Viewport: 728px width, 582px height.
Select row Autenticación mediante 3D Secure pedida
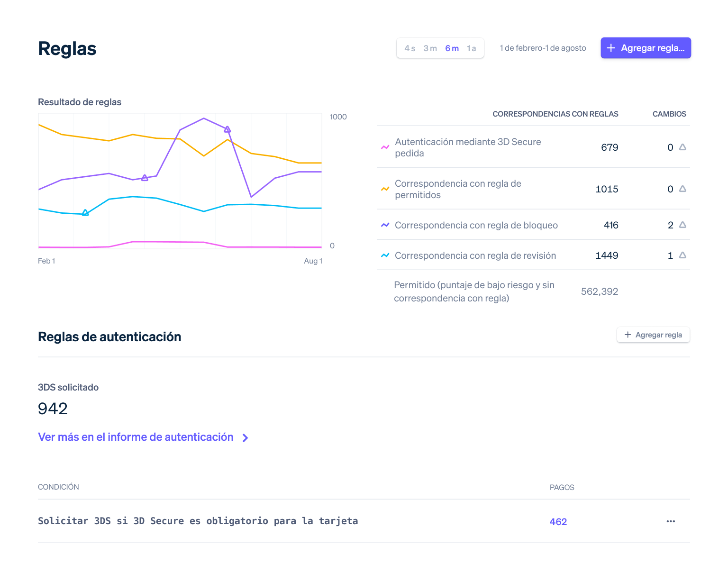534,147
